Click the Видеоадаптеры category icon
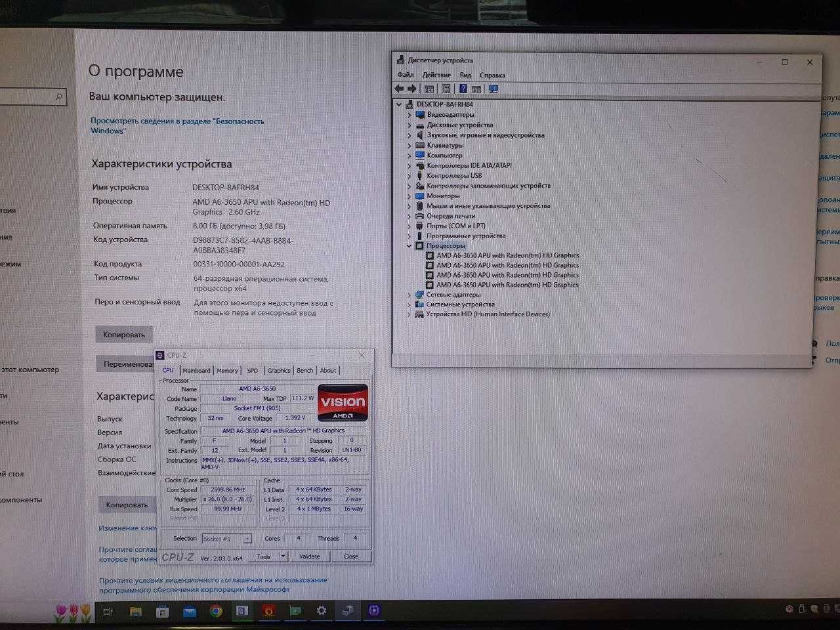The height and width of the screenshot is (630, 840). 420,114
